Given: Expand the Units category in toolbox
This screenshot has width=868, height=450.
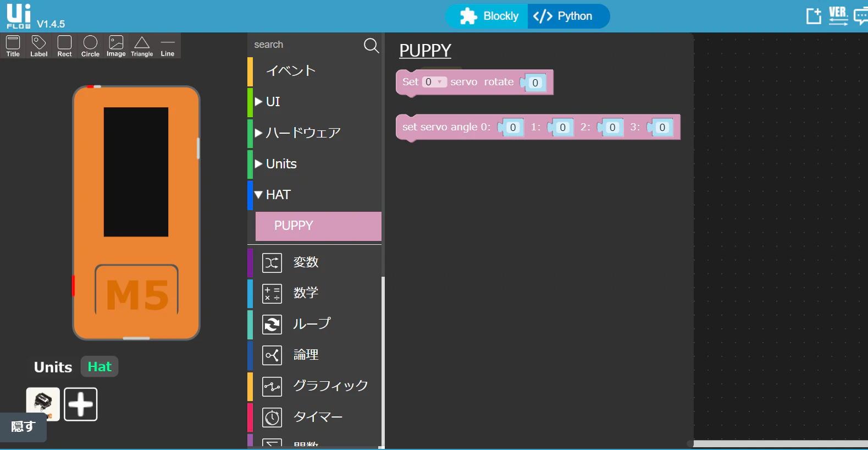Looking at the screenshot, I should coord(314,164).
